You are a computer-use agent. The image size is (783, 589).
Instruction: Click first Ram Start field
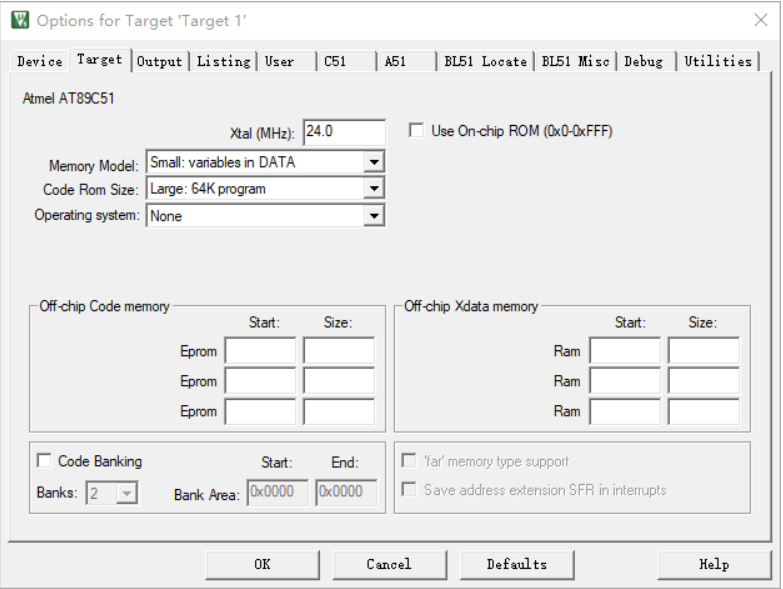click(x=625, y=351)
